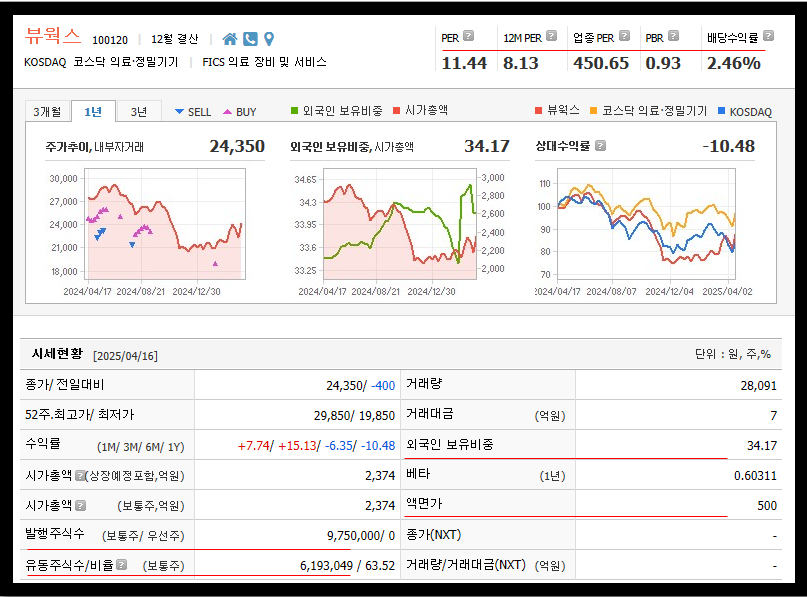Open help icon beside 시가총액 (보통주)
This screenshot has height=597, width=807.
click(80, 505)
